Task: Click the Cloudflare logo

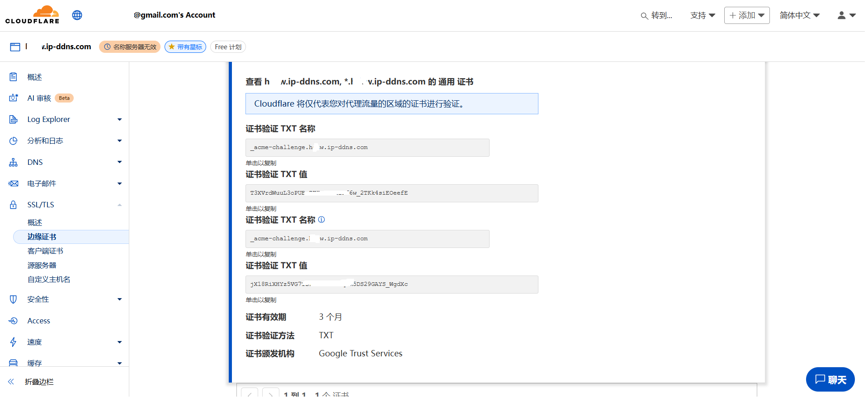Action: (x=32, y=15)
